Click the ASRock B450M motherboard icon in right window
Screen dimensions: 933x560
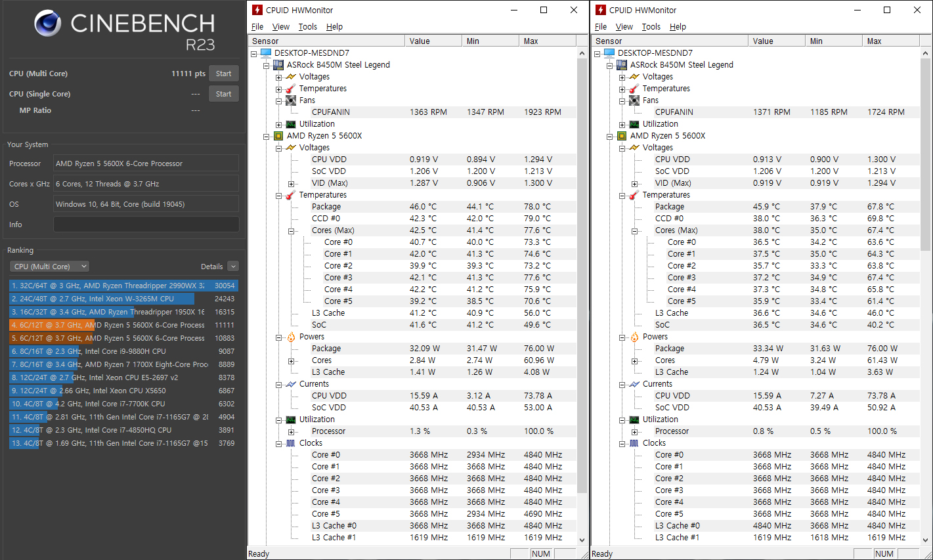point(622,65)
